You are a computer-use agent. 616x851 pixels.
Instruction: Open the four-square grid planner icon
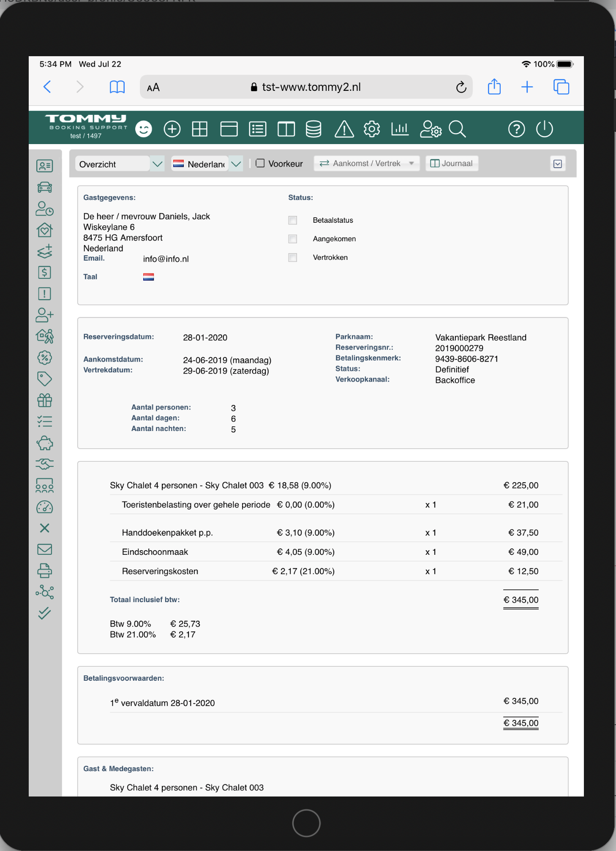pyautogui.click(x=199, y=129)
